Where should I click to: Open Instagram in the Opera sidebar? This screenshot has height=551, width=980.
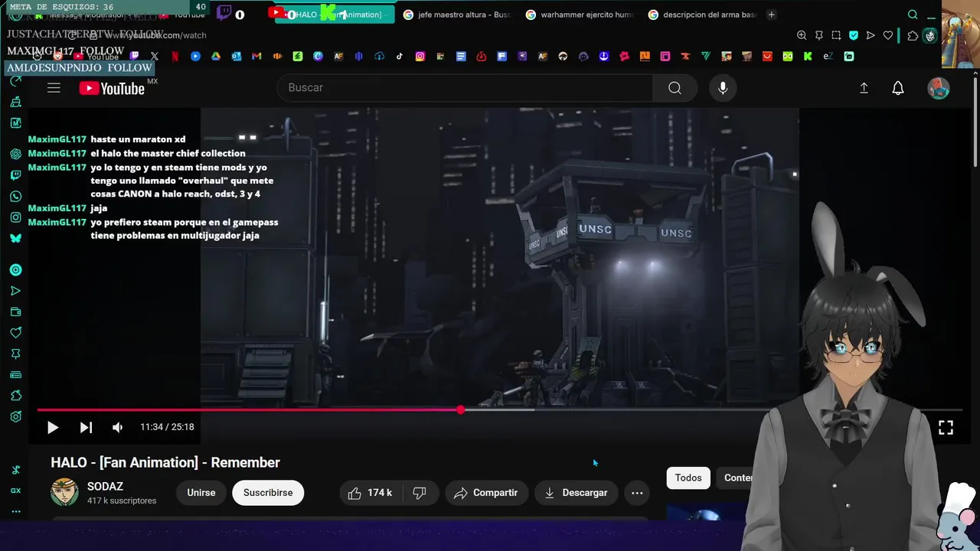pos(15,217)
